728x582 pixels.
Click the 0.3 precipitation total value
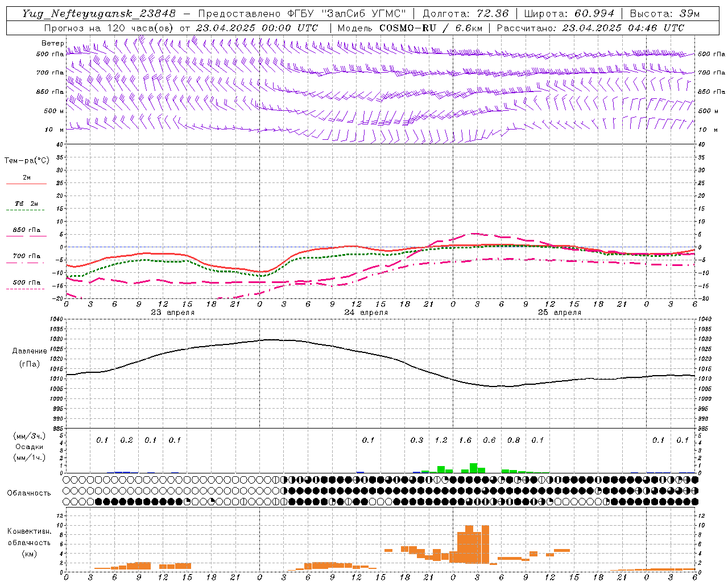417,440
